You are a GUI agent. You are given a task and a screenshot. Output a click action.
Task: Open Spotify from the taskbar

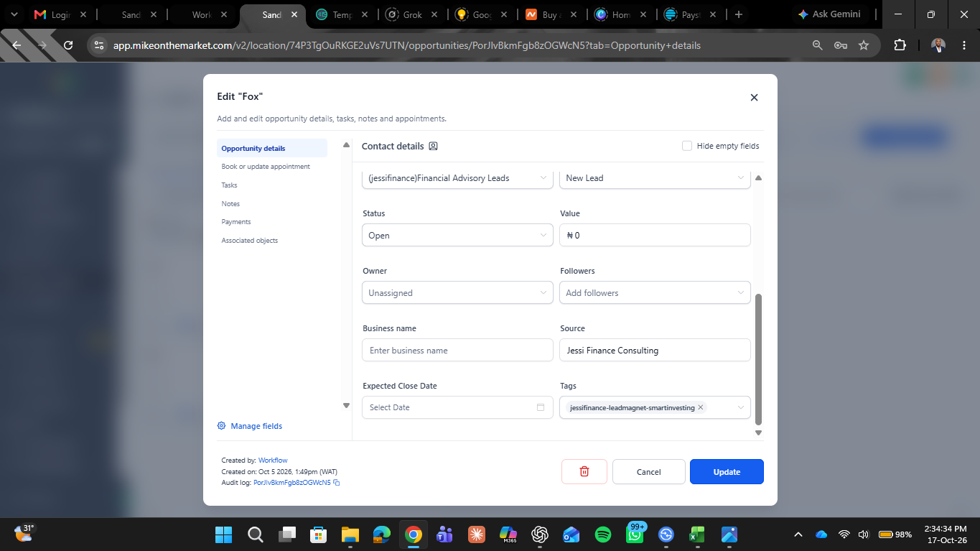pyautogui.click(x=603, y=534)
